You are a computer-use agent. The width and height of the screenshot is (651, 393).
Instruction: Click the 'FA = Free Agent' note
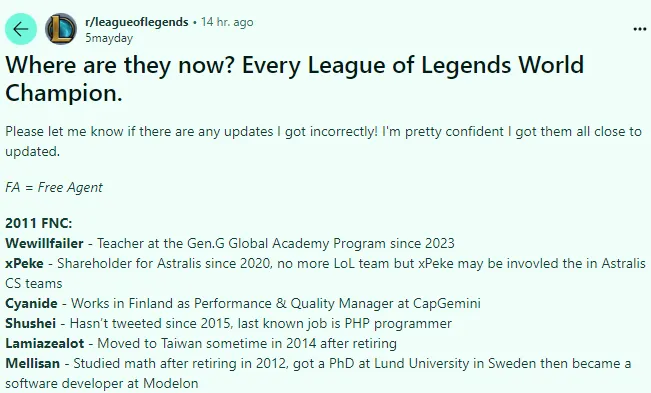[x=54, y=187]
